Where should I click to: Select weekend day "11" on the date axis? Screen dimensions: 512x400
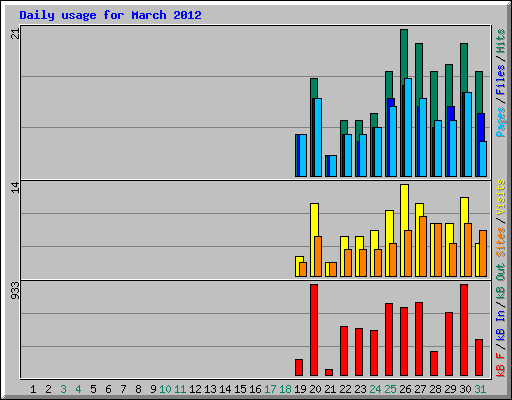coord(180,389)
